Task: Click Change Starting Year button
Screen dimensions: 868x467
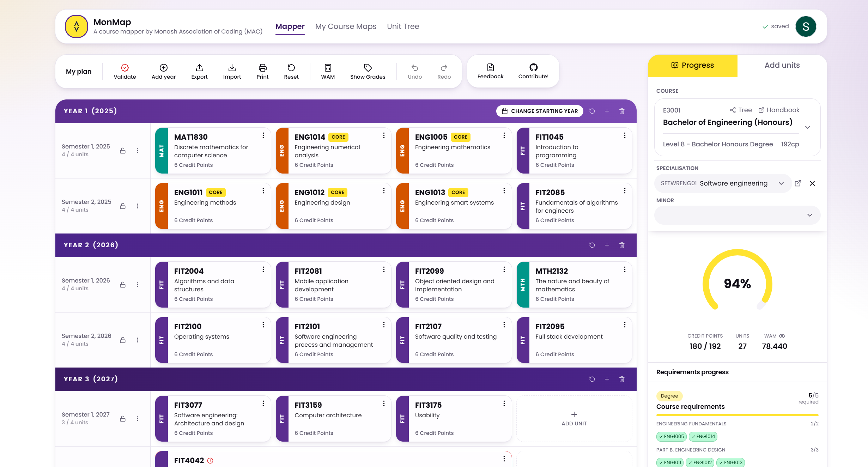Action: 540,111
